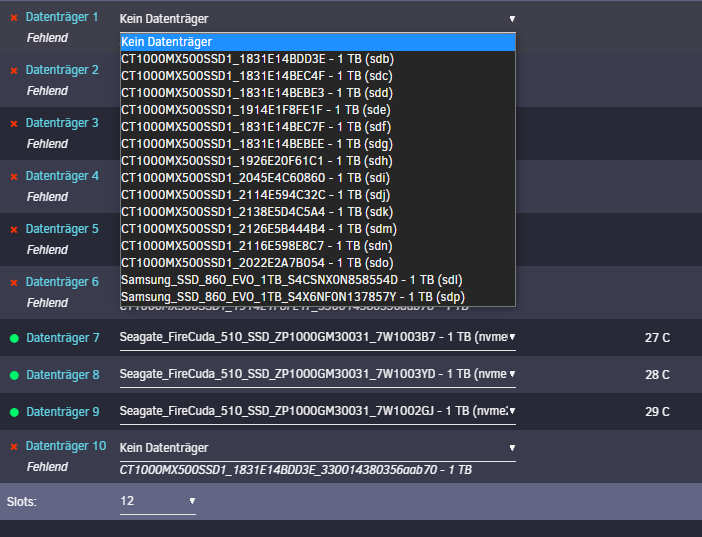This screenshot has width=702, height=537.
Task: Click the Datenträger 1 link
Action: [62, 17]
